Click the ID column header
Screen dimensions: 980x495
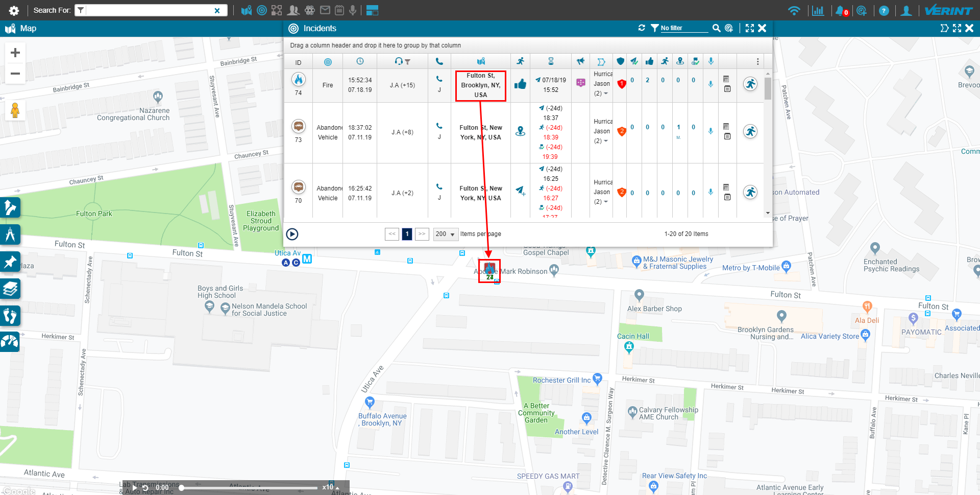pos(298,62)
